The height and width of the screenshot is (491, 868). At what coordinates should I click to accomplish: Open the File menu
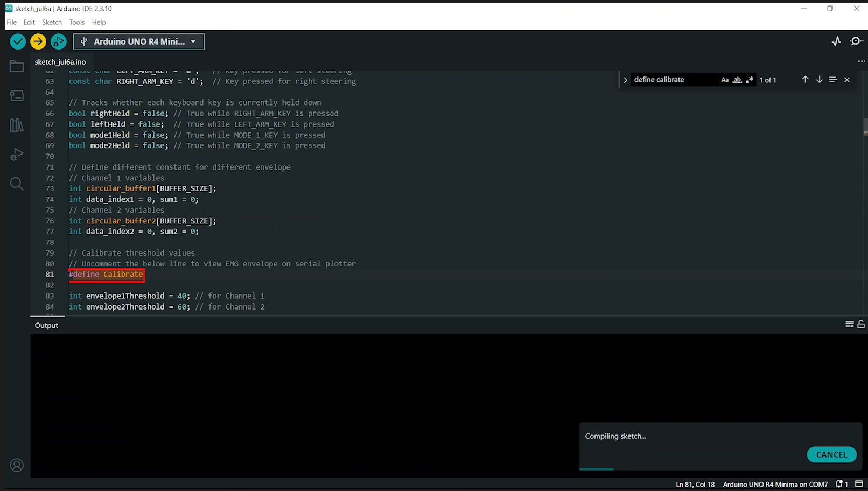[x=11, y=22]
